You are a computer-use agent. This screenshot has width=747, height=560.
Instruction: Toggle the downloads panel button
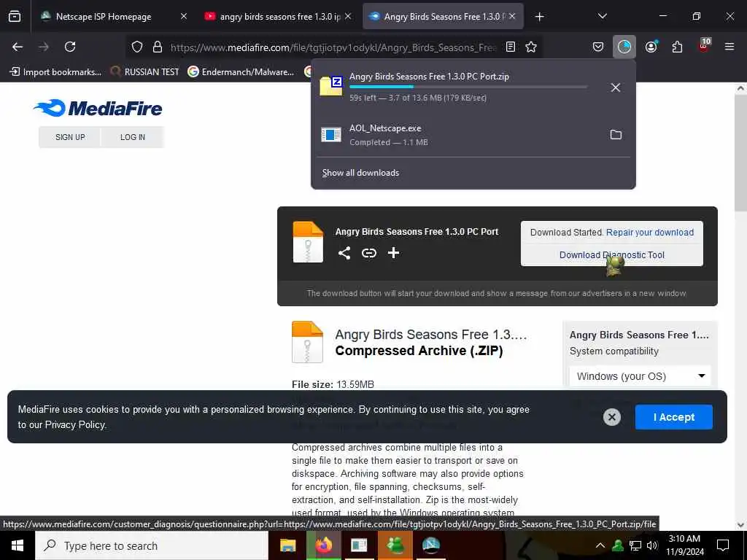tap(624, 47)
